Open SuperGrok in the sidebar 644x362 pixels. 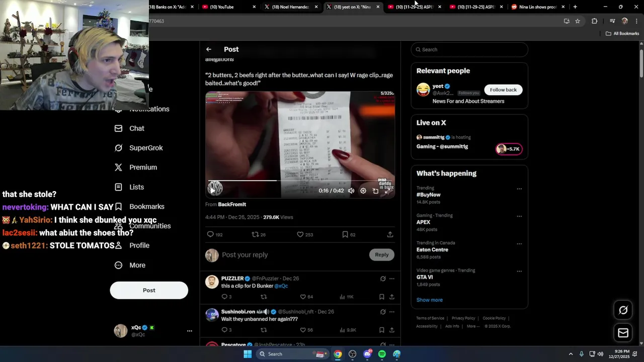coord(139,148)
